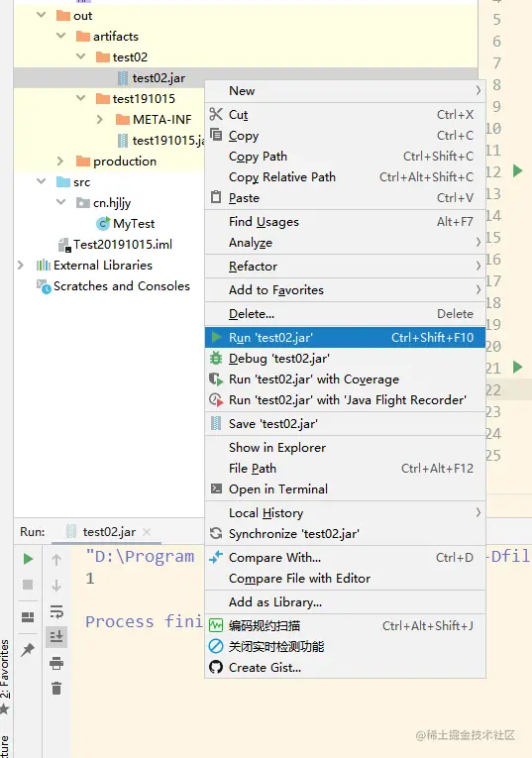
Task: Click the Up stack trace arrow
Action: (56, 560)
